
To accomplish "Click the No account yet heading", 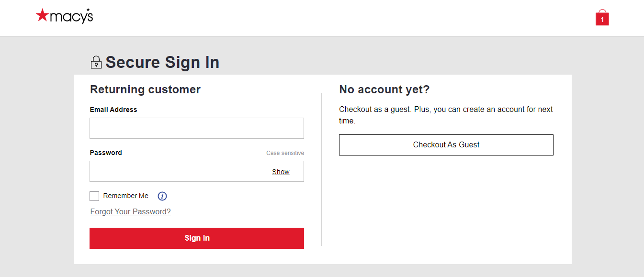I will pos(384,89).
